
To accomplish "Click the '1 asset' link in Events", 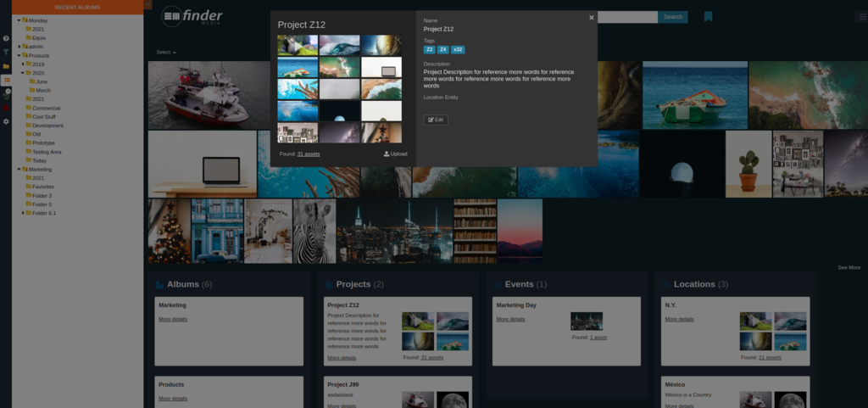I will [598, 337].
